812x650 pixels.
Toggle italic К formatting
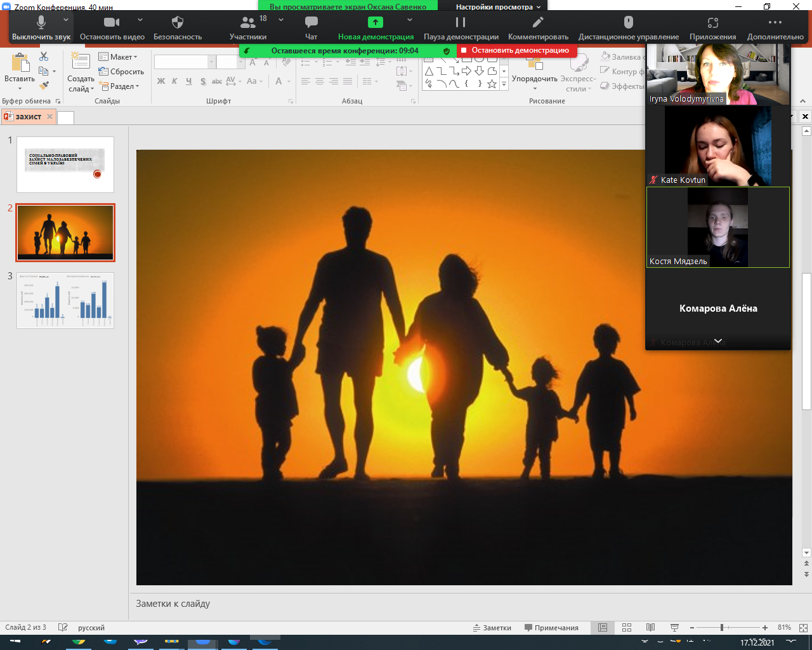click(174, 81)
